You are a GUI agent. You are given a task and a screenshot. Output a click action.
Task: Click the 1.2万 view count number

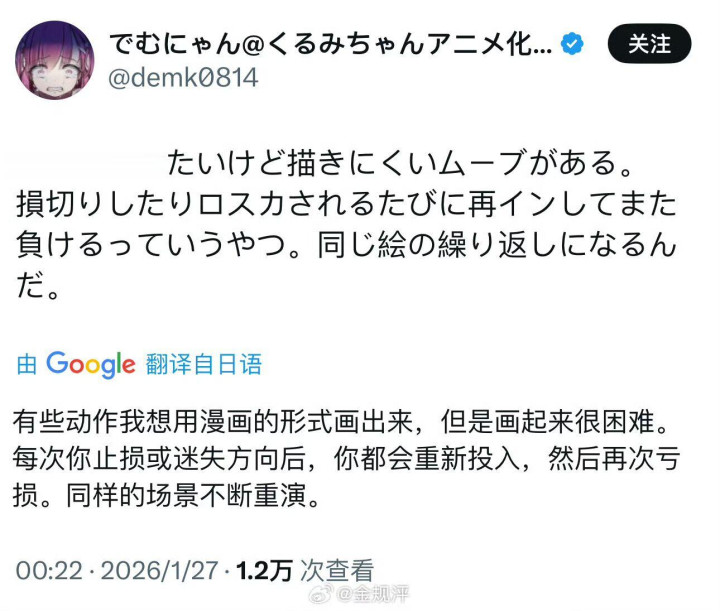[264, 571]
